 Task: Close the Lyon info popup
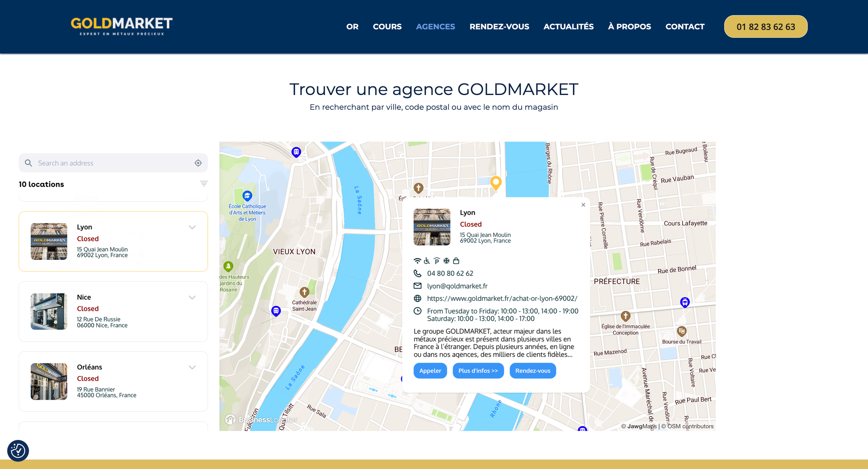click(583, 205)
